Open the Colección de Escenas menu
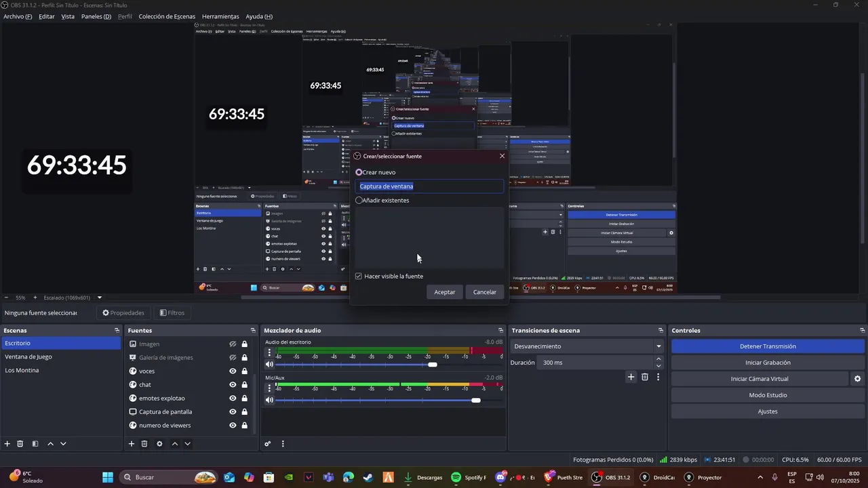This screenshot has width=868, height=488. click(x=167, y=16)
